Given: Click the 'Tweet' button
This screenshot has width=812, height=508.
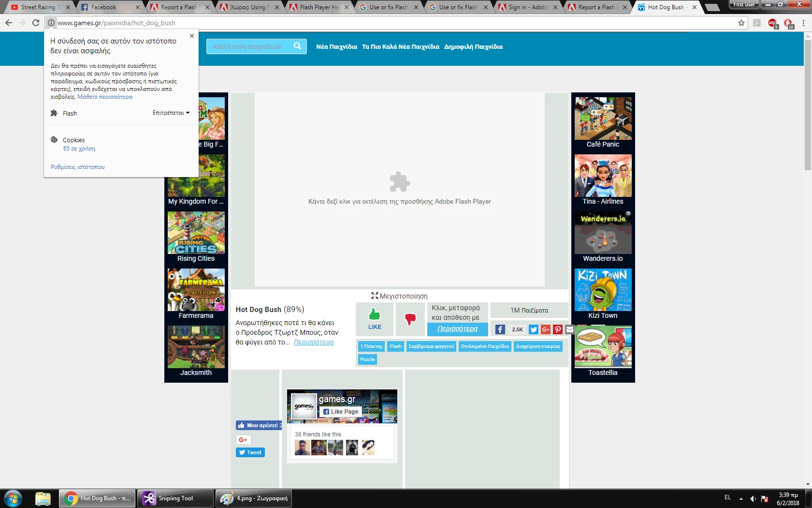Looking at the screenshot, I should point(250,452).
